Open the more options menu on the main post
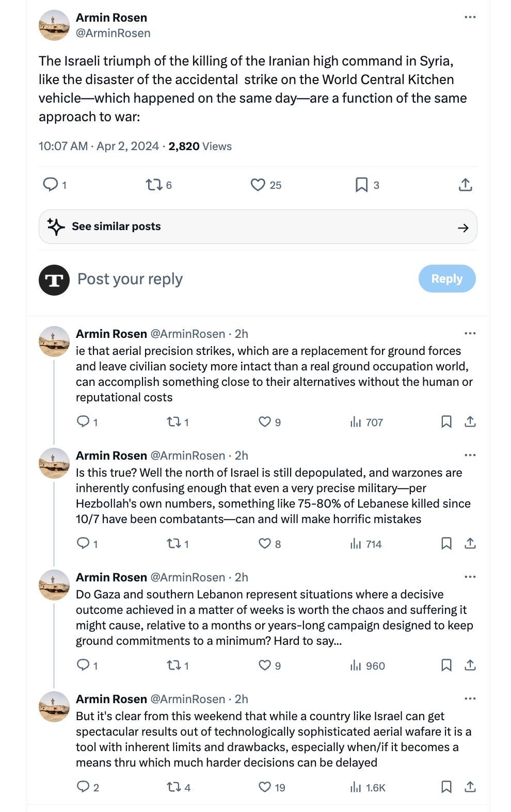This screenshot has width=511, height=812. (x=470, y=17)
